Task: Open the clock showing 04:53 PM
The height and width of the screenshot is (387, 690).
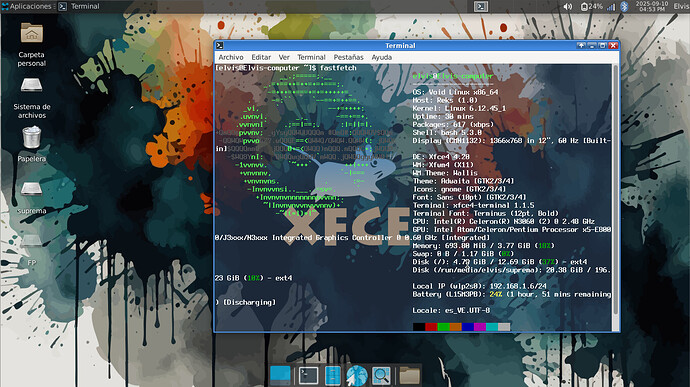Action: tap(652, 6)
